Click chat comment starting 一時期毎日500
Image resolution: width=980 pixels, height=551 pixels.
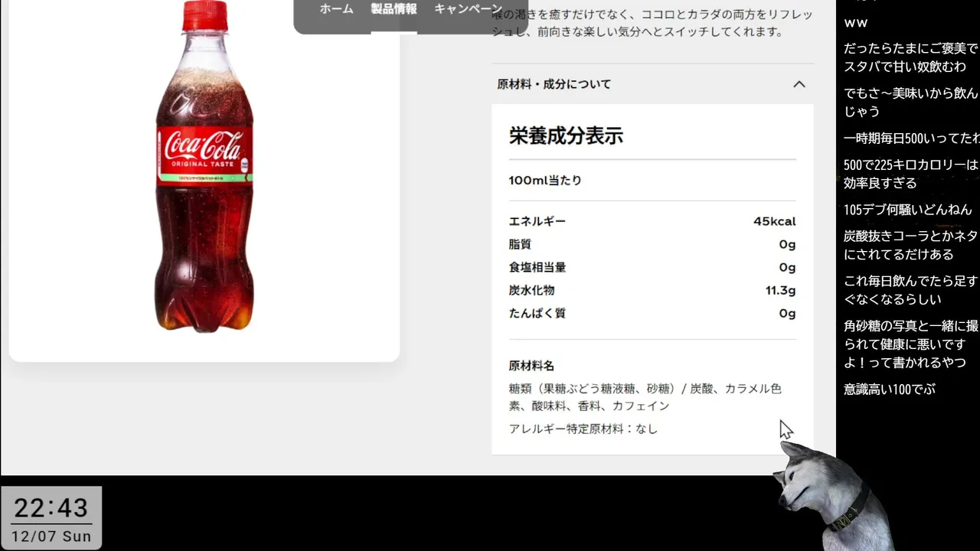point(911,139)
